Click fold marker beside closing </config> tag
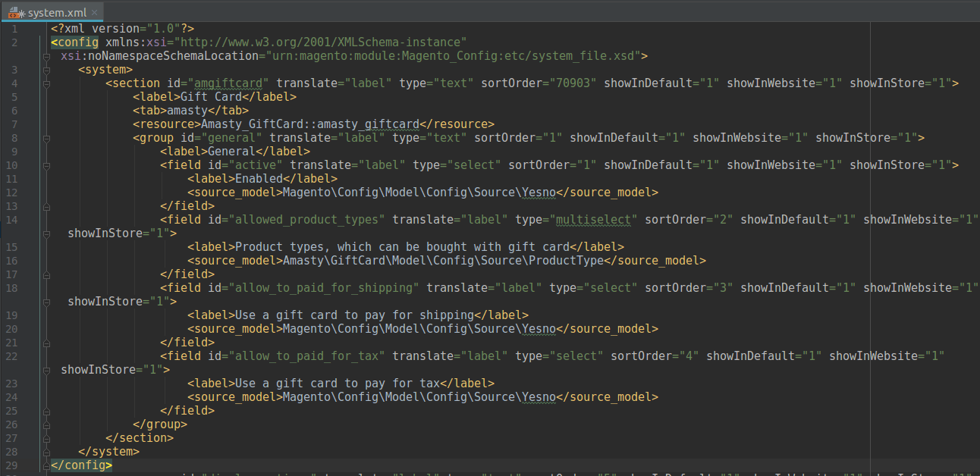This screenshot has width=980, height=476. click(x=46, y=465)
